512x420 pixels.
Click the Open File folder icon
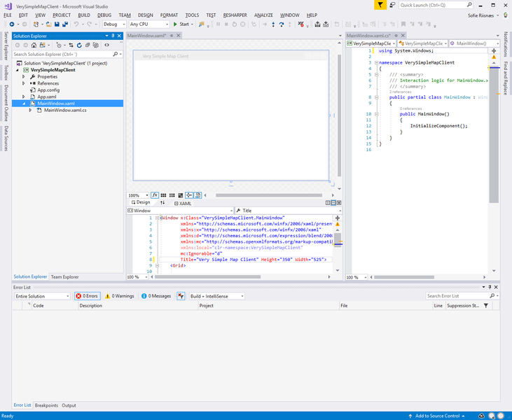pyautogui.click(x=48, y=24)
